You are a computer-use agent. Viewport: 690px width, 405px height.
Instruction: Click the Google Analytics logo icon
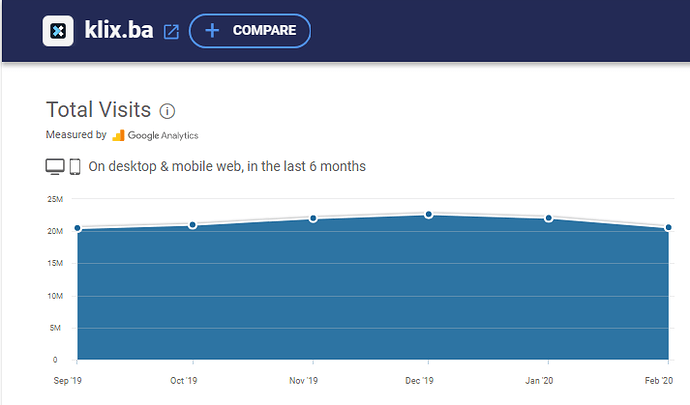118,135
